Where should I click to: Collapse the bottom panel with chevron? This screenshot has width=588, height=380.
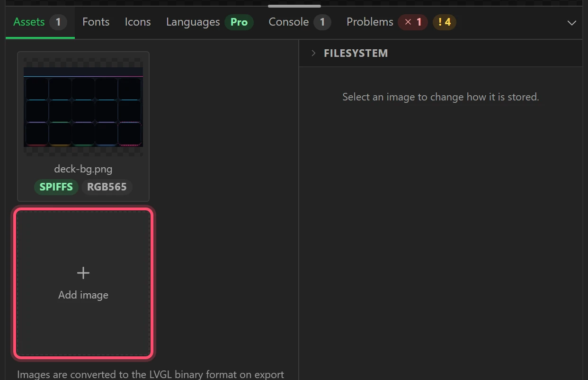pyautogui.click(x=572, y=23)
